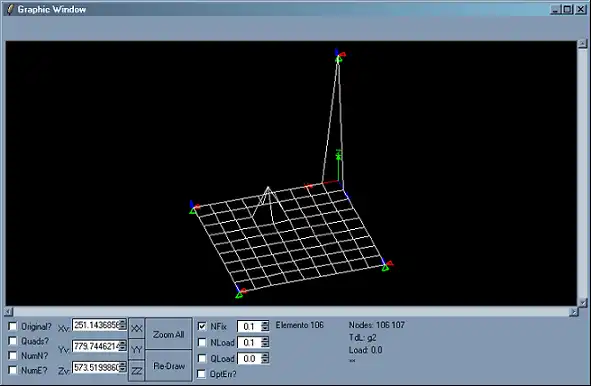Click the feather icon in title bar
The image size is (591, 386).
(x=10, y=9)
